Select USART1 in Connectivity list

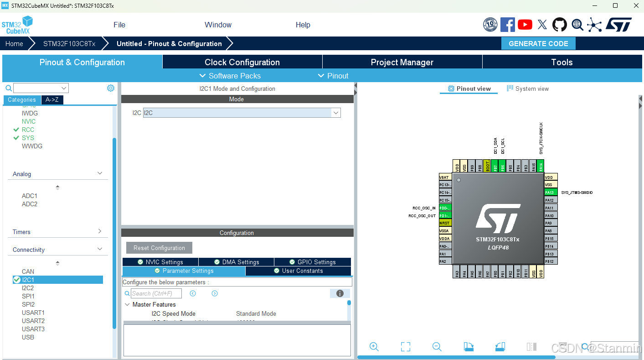[x=33, y=313]
